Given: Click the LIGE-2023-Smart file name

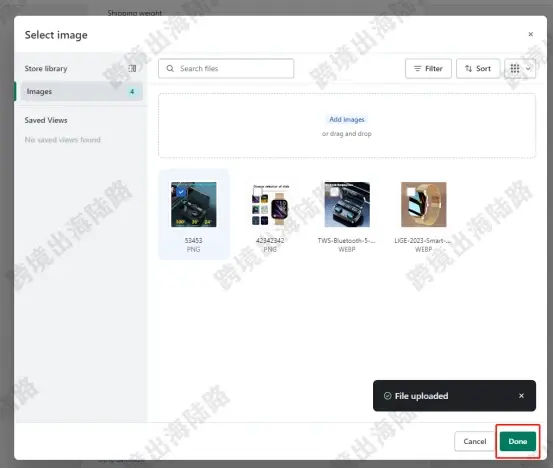Looking at the screenshot, I should point(423,240).
